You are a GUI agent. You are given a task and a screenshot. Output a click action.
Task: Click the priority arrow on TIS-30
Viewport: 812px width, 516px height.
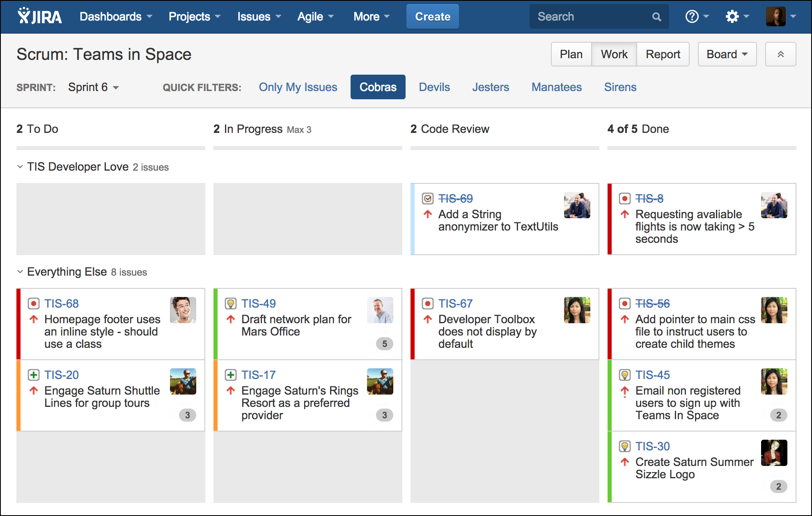(625, 462)
